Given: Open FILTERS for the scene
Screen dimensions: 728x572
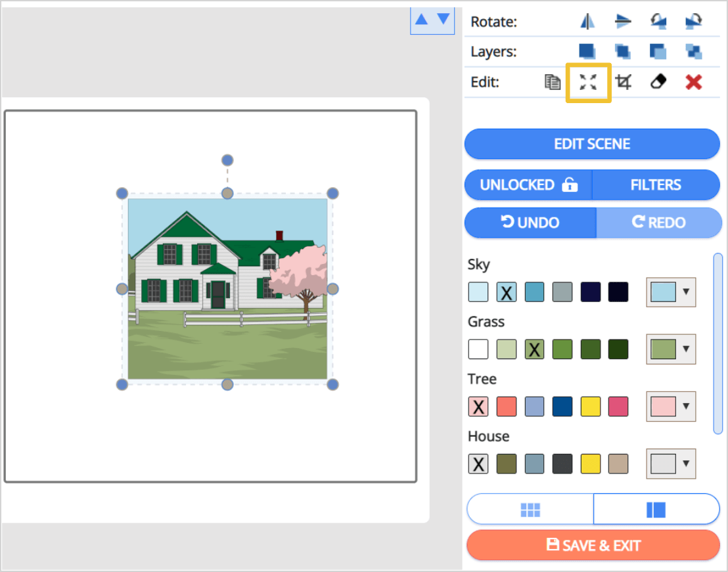Looking at the screenshot, I should (656, 185).
